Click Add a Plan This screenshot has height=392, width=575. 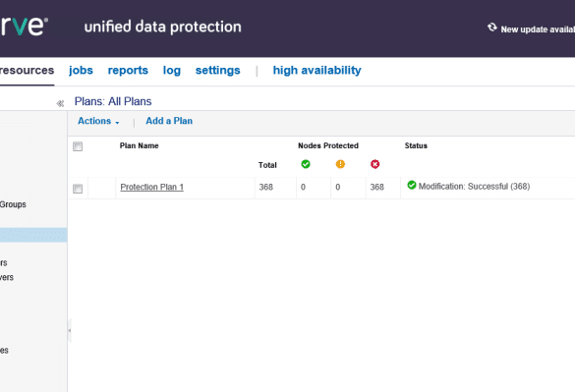pos(169,121)
